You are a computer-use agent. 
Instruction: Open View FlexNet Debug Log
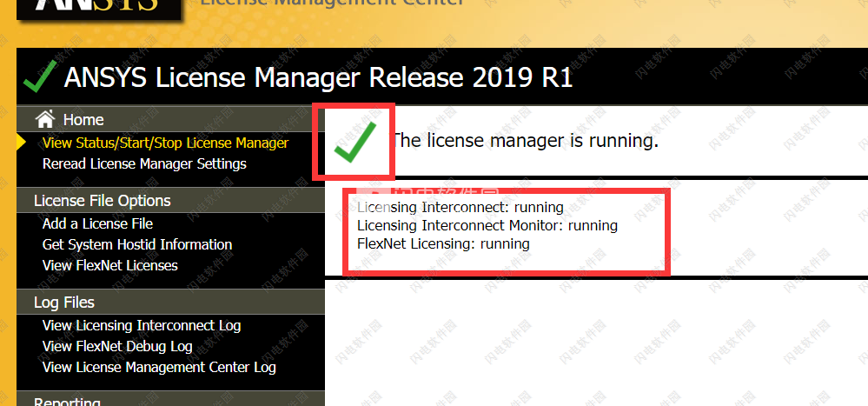point(116,347)
